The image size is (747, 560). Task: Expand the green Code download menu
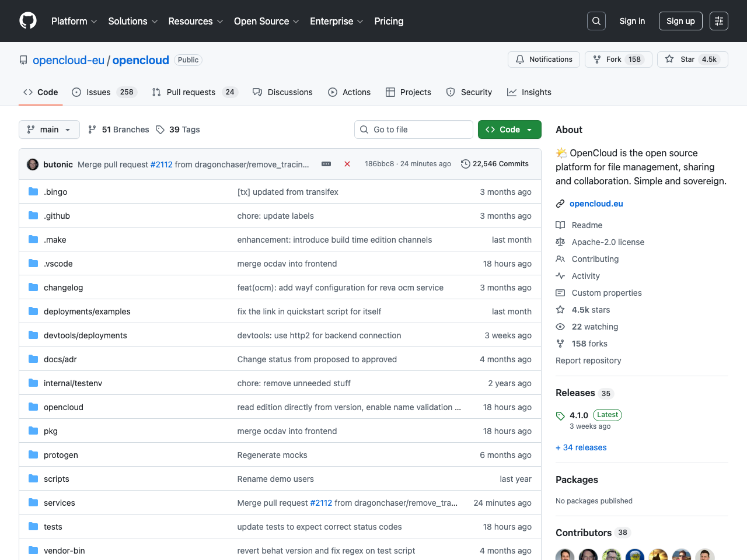(509, 129)
